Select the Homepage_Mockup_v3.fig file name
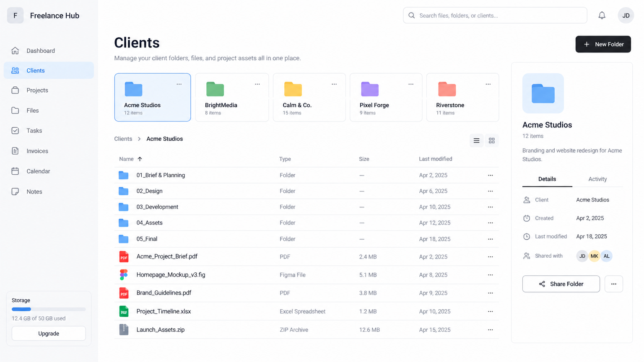This screenshot has width=644, height=362. [171, 275]
